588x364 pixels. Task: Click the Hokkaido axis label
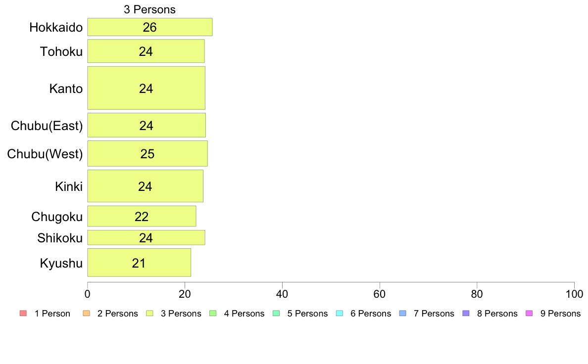pos(56,27)
